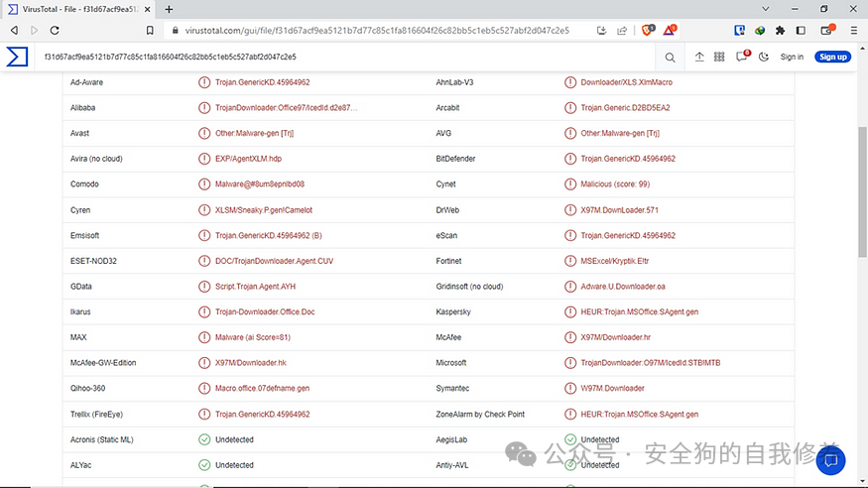Click the file hash search field
The height and width of the screenshot is (488, 868).
tap(343, 57)
